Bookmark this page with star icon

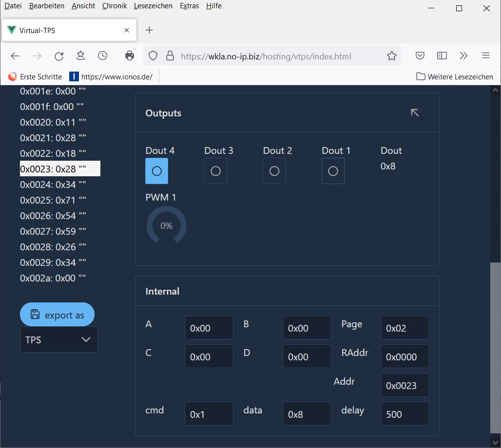click(x=391, y=56)
